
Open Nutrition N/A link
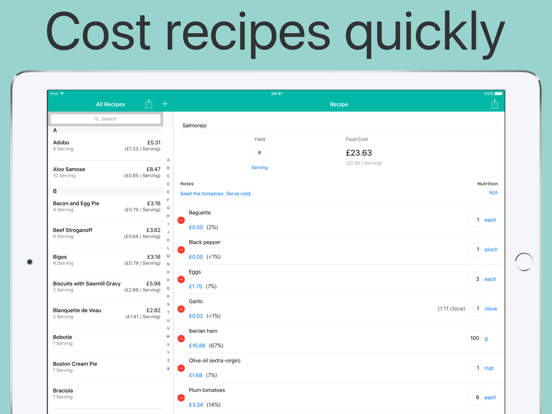tap(494, 193)
